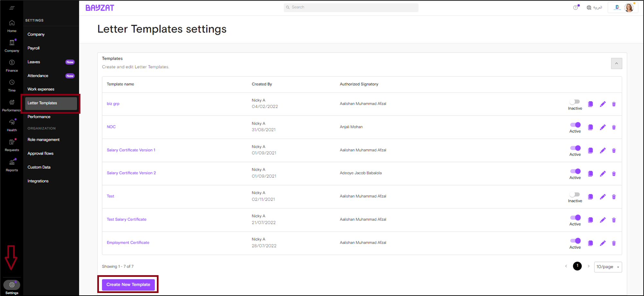Open the Company building icon in sidebar
This screenshot has width=644, height=296.
click(12, 43)
